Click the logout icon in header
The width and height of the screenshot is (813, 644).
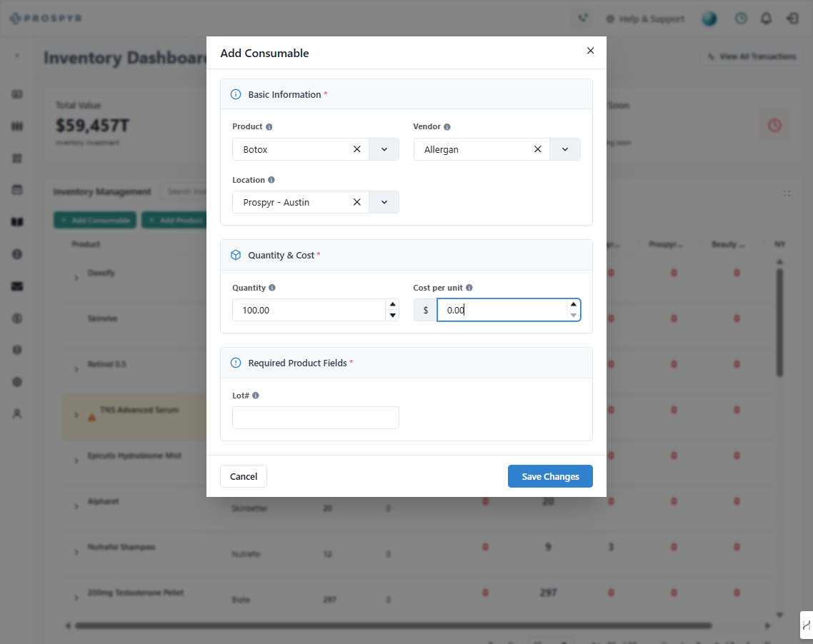[792, 19]
